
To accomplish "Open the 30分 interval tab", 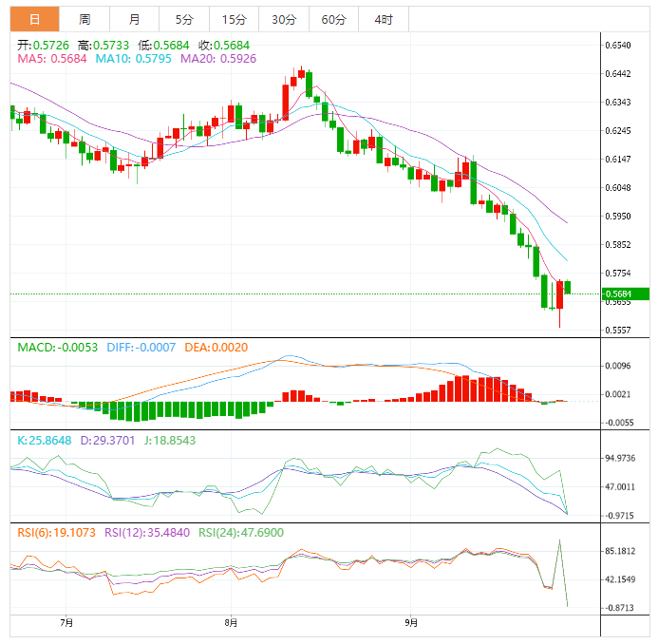I will coord(284,19).
